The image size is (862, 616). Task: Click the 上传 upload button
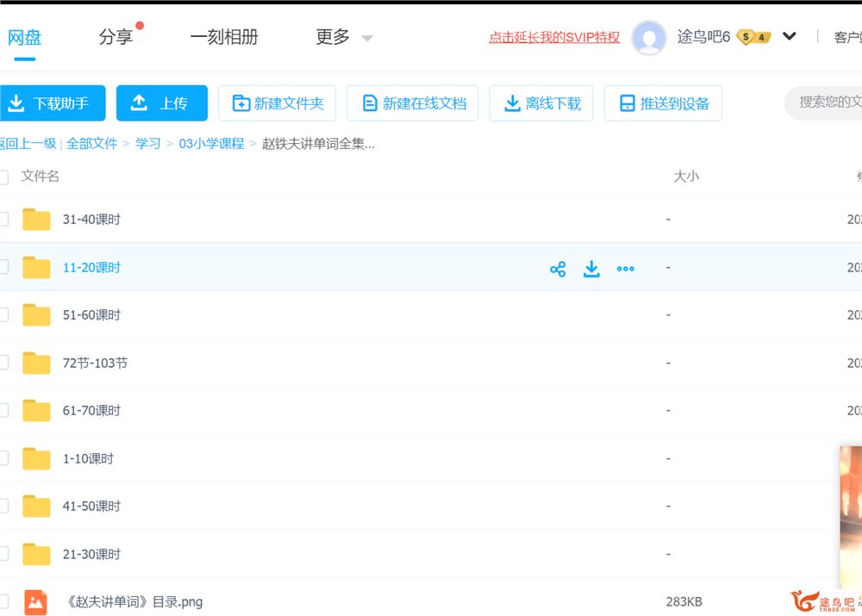162,103
